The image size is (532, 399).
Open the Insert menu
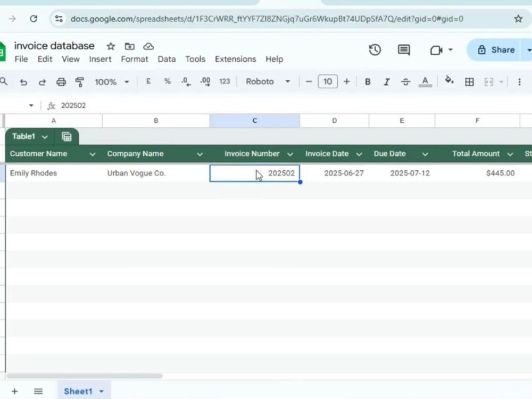100,59
